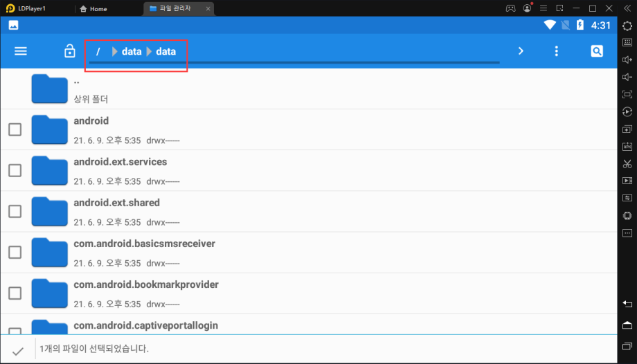Screen dimensions: 637x364
Task: Click the APK install icon in sidebar
Action: tap(627, 146)
